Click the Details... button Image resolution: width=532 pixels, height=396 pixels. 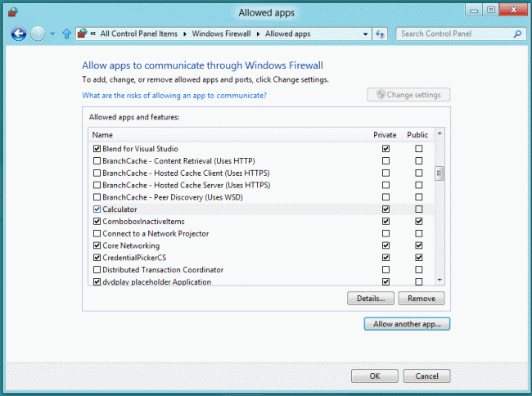click(371, 299)
